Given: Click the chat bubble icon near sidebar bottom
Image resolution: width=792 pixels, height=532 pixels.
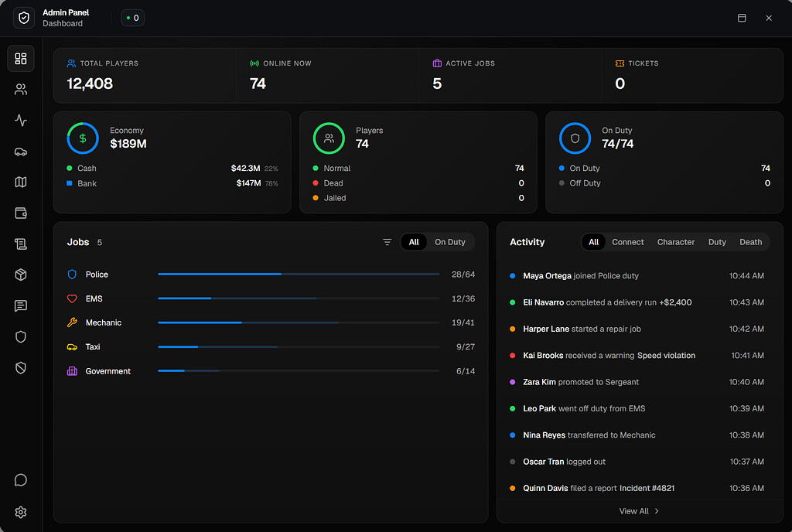Looking at the screenshot, I should (x=21, y=480).
